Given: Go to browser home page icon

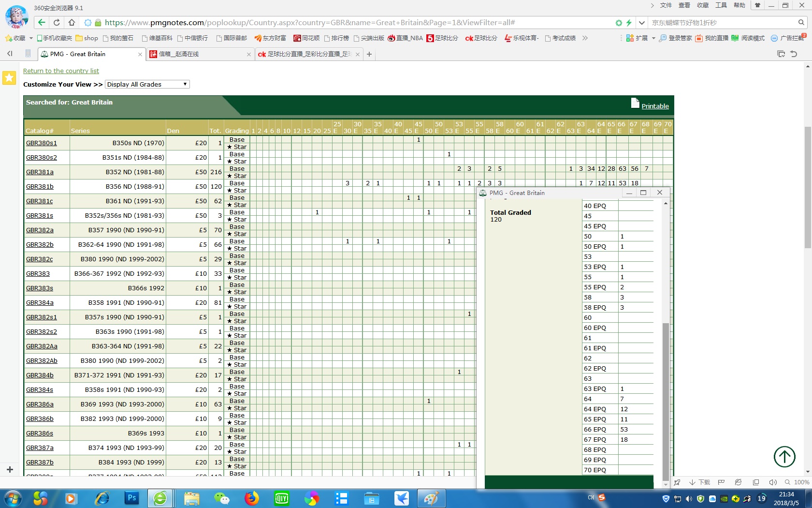Looking at the screenshot, I should coord(72,23).
